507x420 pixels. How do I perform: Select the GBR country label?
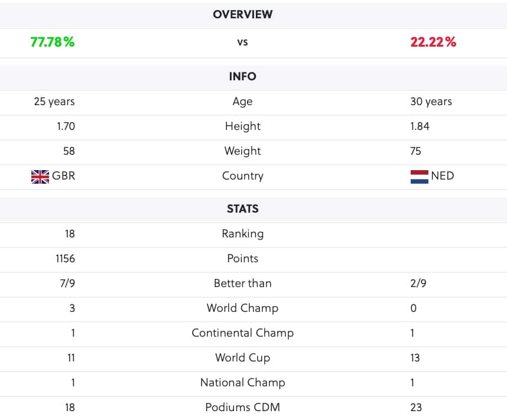[63, 176]
